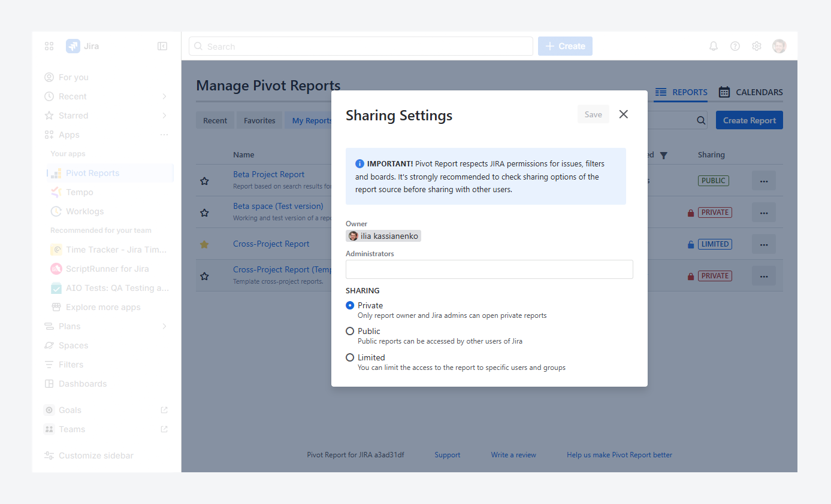Open Spaces in the sidebar

coord(73,345)
